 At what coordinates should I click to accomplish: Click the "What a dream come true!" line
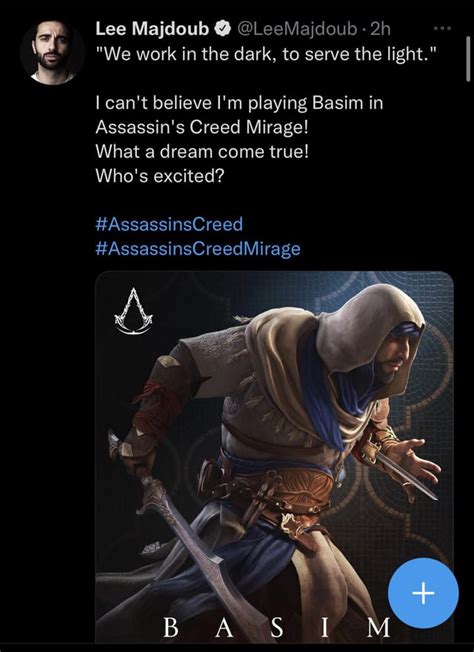pos(202,151)
